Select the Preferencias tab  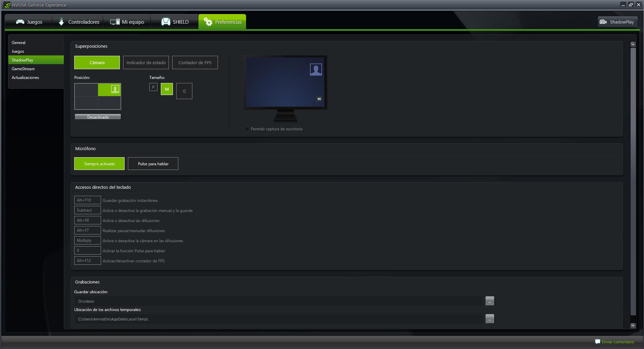click(222, 22)
